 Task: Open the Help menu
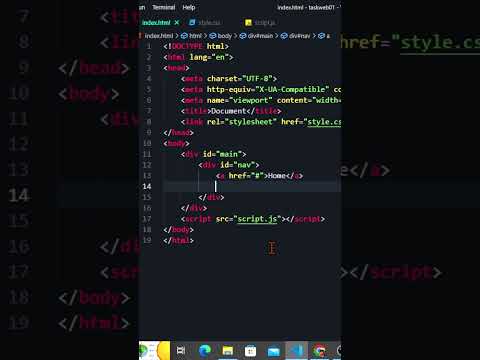(x=189, y=7)
